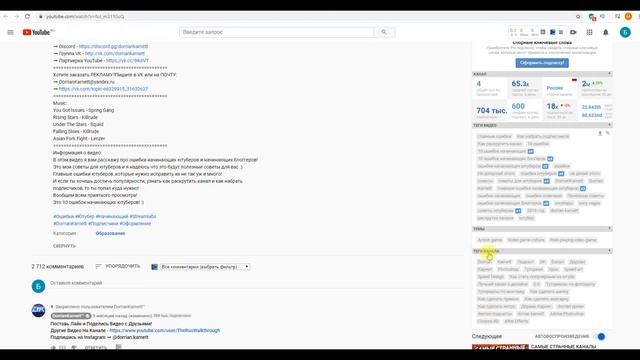Open the Партнерка YouTube vk.cc link
The width and height of the screenshot is (640, 360).
point(127,60)
